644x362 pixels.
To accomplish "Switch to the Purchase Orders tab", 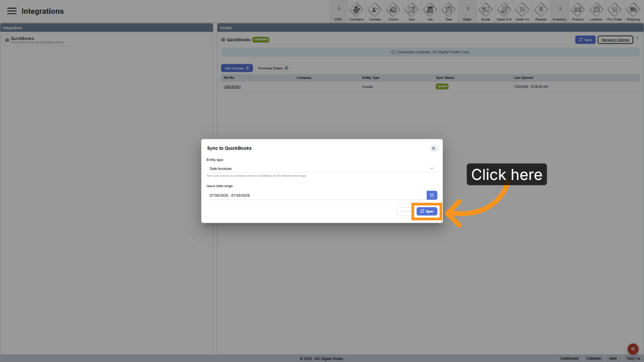I will coord(273,68).
